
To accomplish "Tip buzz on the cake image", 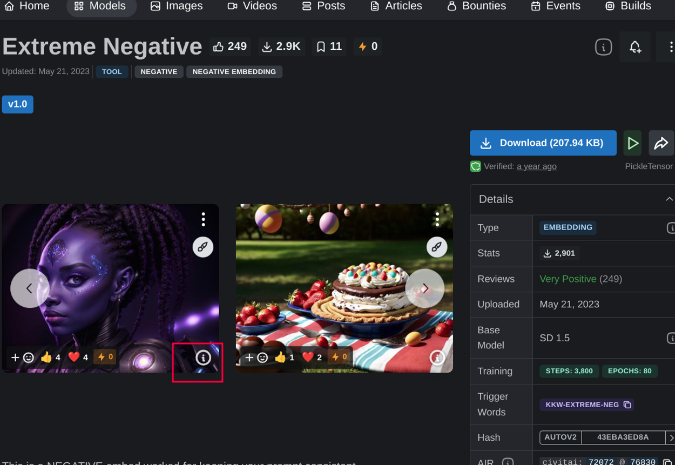I will pyautogui.click(x=339, y=357).
